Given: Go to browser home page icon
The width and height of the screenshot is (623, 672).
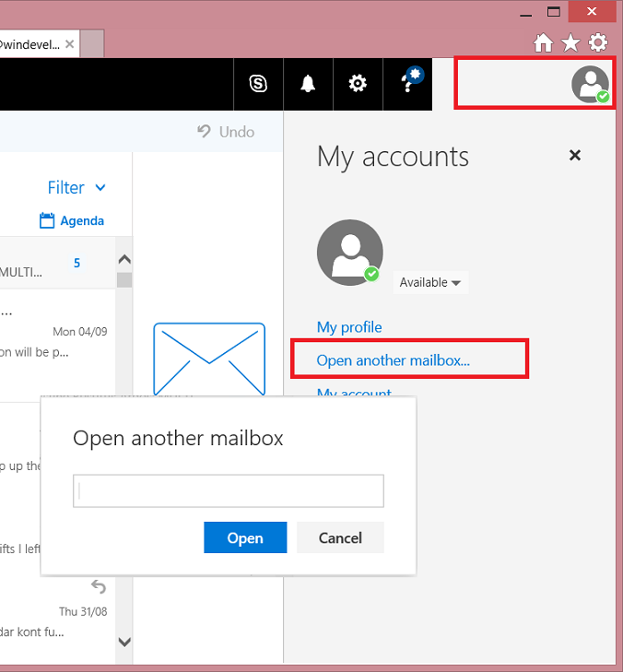Looking at the screenshot, I should [x=544, y=42].
